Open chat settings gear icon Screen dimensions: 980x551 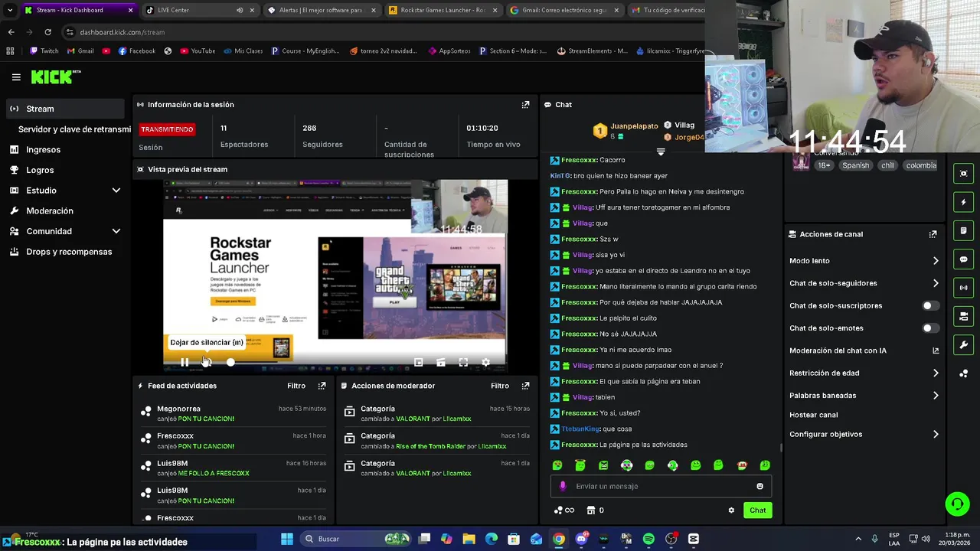click(731, 510)
